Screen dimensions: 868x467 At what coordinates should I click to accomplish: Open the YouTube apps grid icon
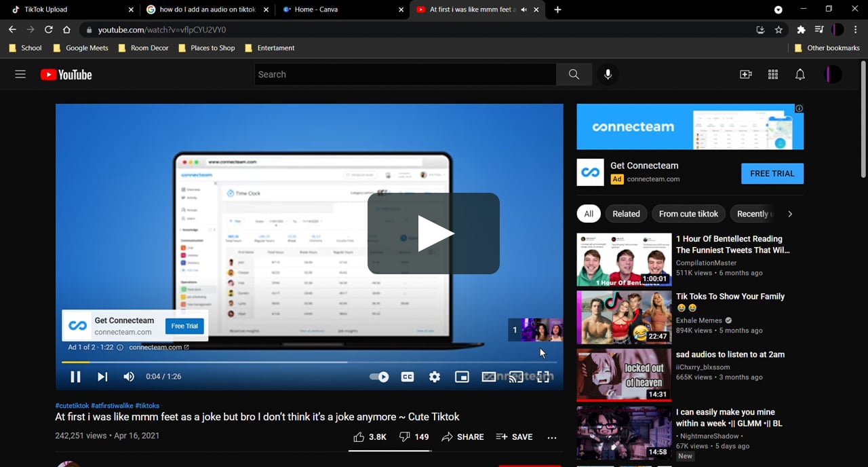(x=773, y=75)
